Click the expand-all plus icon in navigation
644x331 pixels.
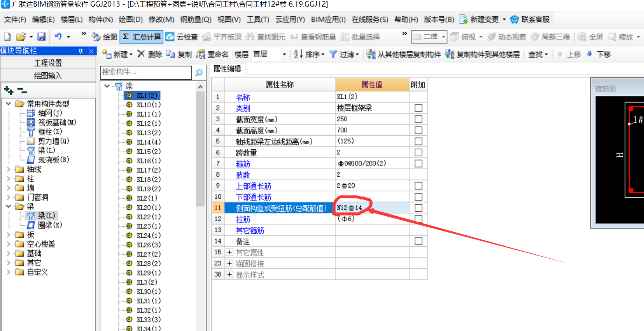click(9, 91)
